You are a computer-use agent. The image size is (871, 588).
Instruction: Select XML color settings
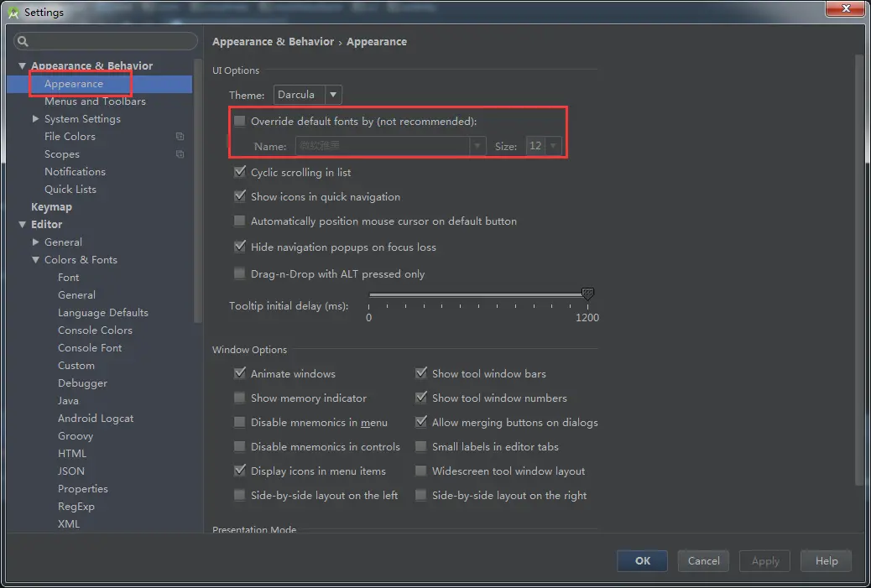coord(68,524)
